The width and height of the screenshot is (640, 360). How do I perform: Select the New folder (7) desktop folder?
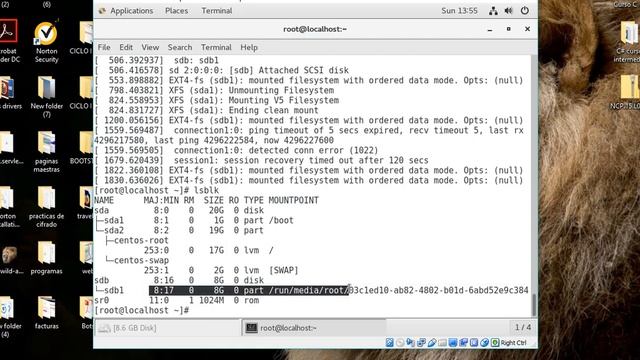point(47,97)
